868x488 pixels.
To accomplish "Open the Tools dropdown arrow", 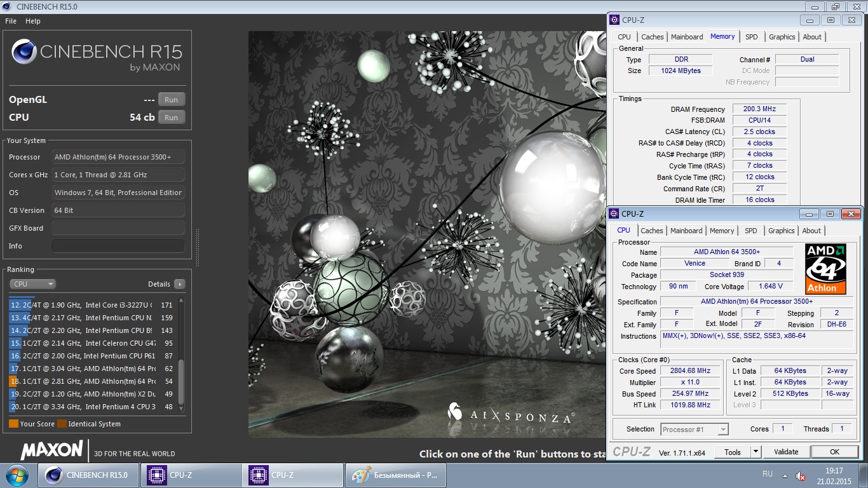I will pyautogui.click(x=756, y=452).
